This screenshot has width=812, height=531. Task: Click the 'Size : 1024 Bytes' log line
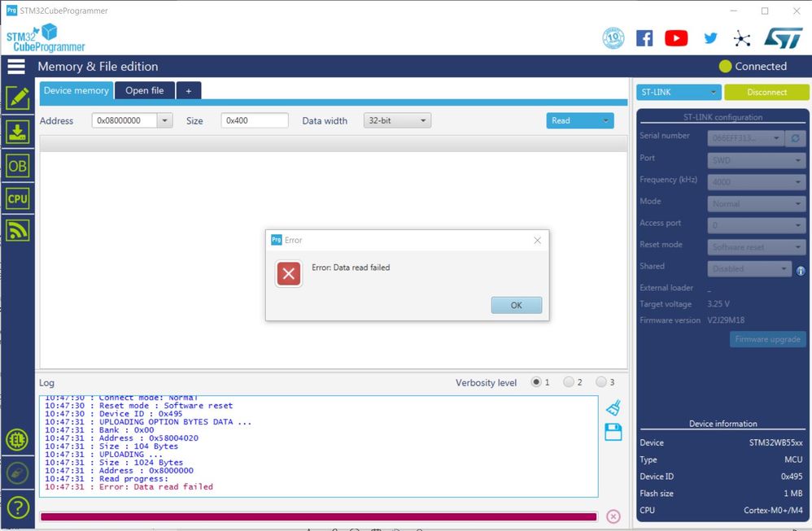[x=114, y=463]
